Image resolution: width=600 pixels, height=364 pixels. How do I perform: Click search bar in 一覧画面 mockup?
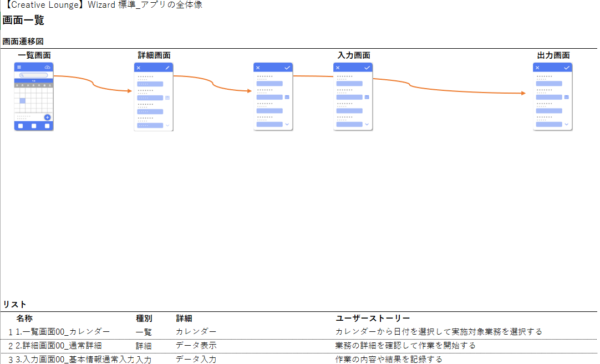33,75
